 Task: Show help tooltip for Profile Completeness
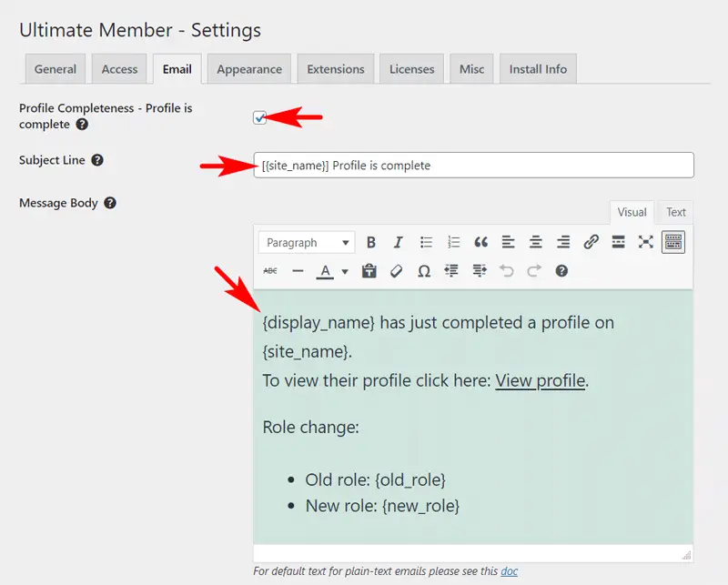82,125
